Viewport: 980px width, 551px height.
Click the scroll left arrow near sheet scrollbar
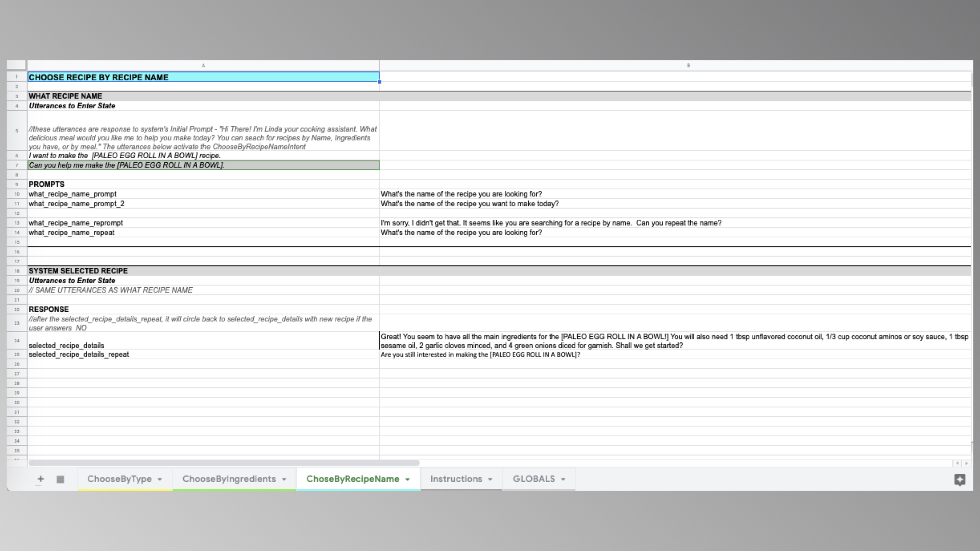958,463
